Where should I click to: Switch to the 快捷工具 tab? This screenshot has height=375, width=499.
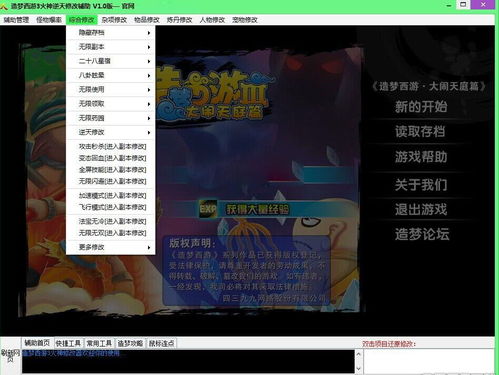point(68,343)
